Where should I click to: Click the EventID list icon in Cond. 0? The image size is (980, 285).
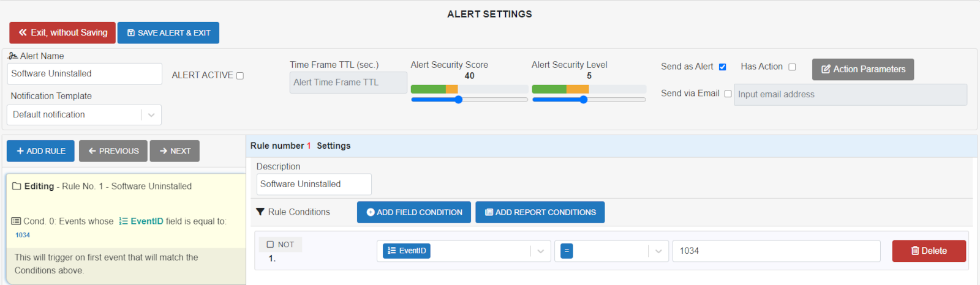(x=123, y=221)
